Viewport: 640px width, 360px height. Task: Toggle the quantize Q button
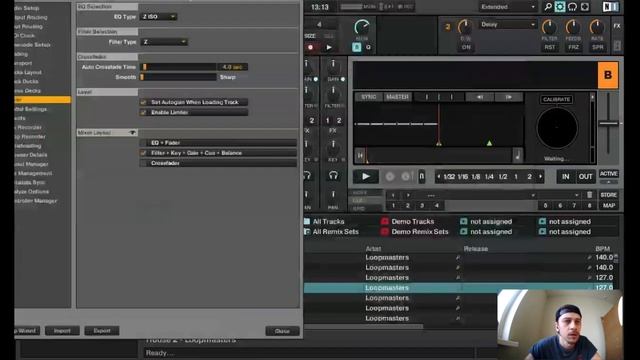click(x=369, y=47)
